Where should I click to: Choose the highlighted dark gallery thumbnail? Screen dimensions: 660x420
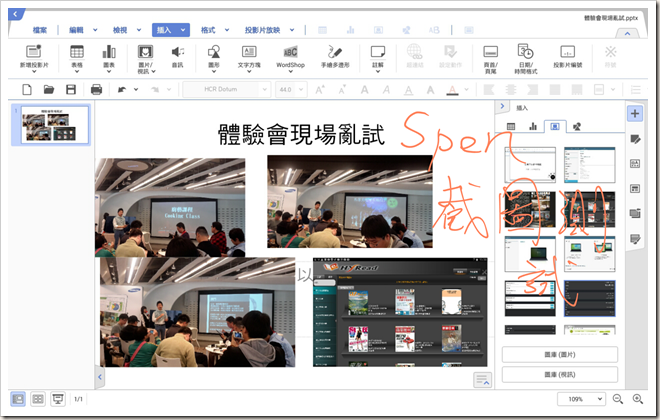(x=589, y=298)
